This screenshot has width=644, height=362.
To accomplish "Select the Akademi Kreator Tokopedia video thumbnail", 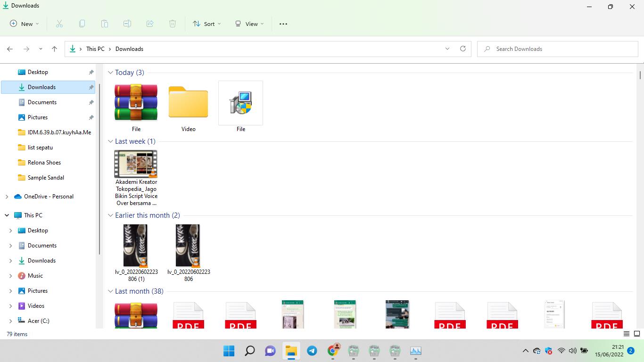I will pos(136,164).
